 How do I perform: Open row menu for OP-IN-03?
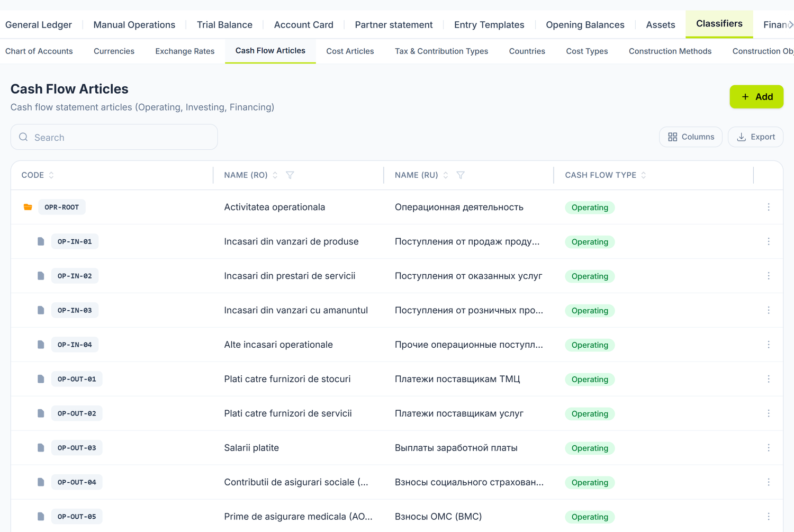769,310
